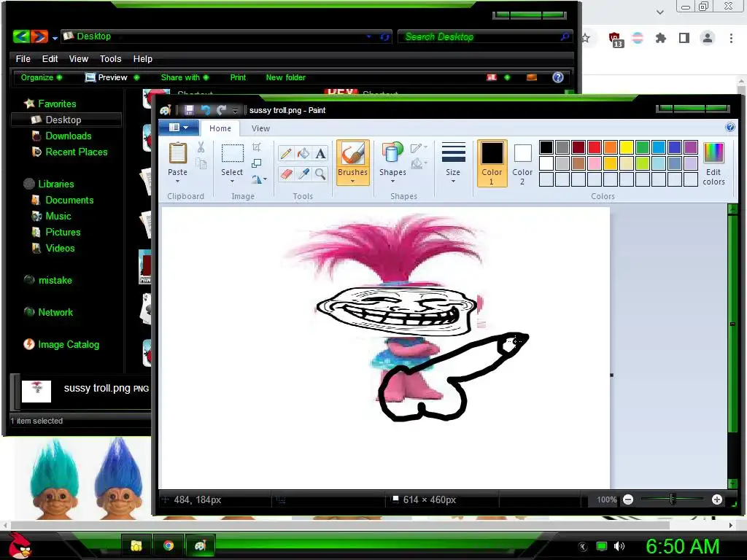Open the Explorer Edit menu
The width and height of the screenshot is (747, 560).
pyautogui.click(x=50, y=58)
